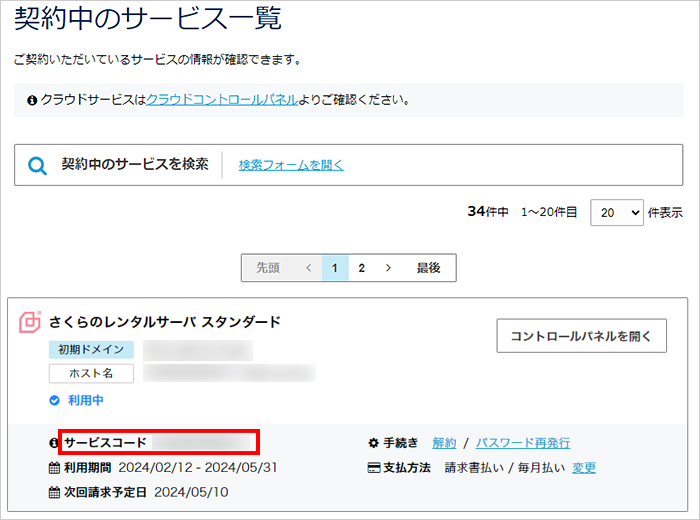700x520 pixels.
Task: Click the info icon next to サービスコード
Action: pyautogui.click(x=54, y=443)
